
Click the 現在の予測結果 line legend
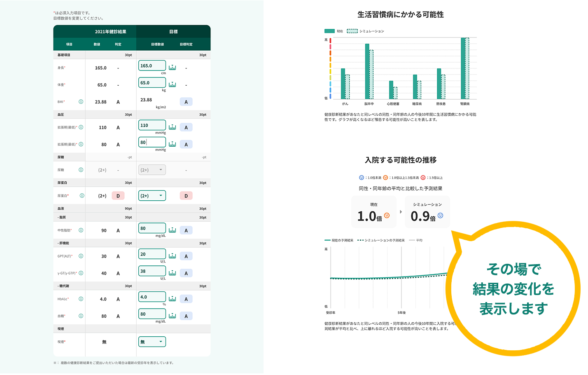(339, 240)
